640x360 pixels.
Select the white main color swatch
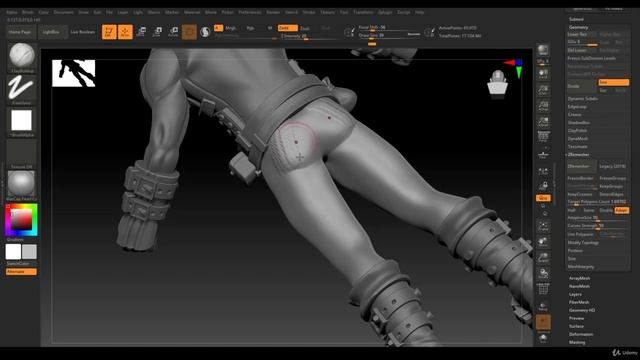coord(13,252)
